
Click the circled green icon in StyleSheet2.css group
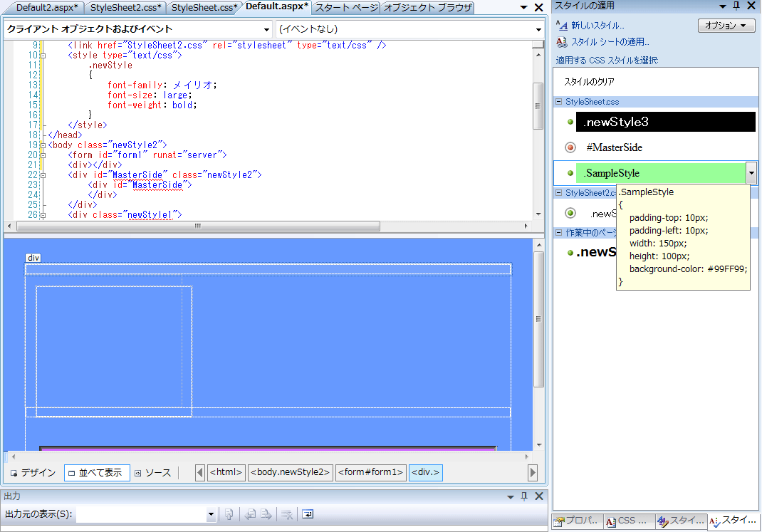pyautogui.click(x=570, y=213)
